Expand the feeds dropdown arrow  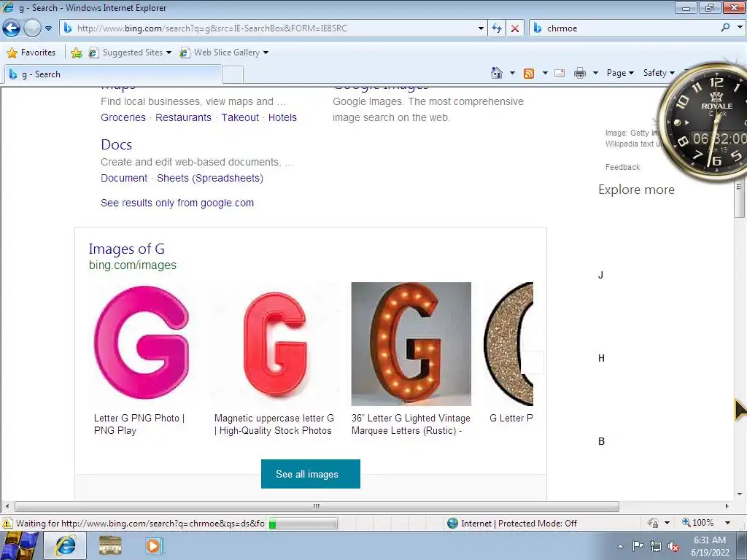(545, 73)
